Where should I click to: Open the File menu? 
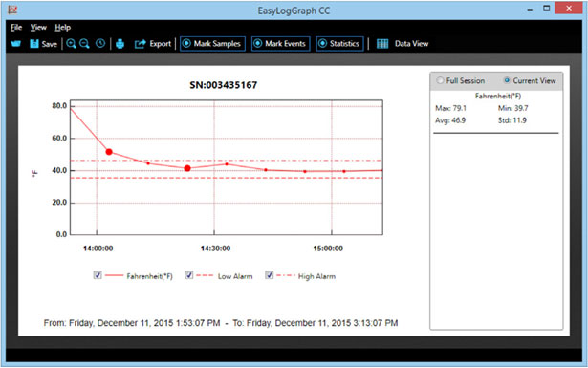tap(16, 28)
